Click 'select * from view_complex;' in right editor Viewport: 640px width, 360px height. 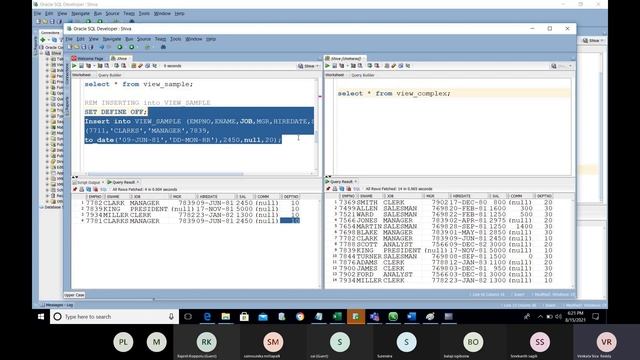[x=394, y=94]
